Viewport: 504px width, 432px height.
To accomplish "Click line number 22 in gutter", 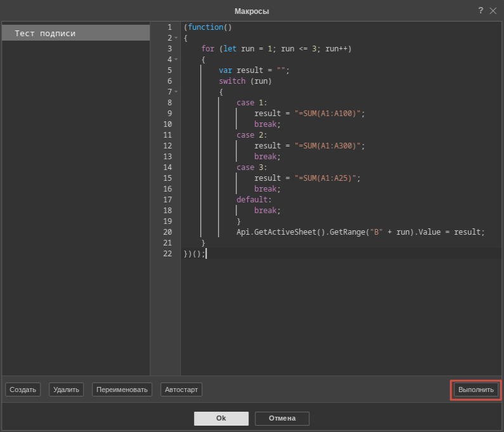I will (x=167, y=254).
